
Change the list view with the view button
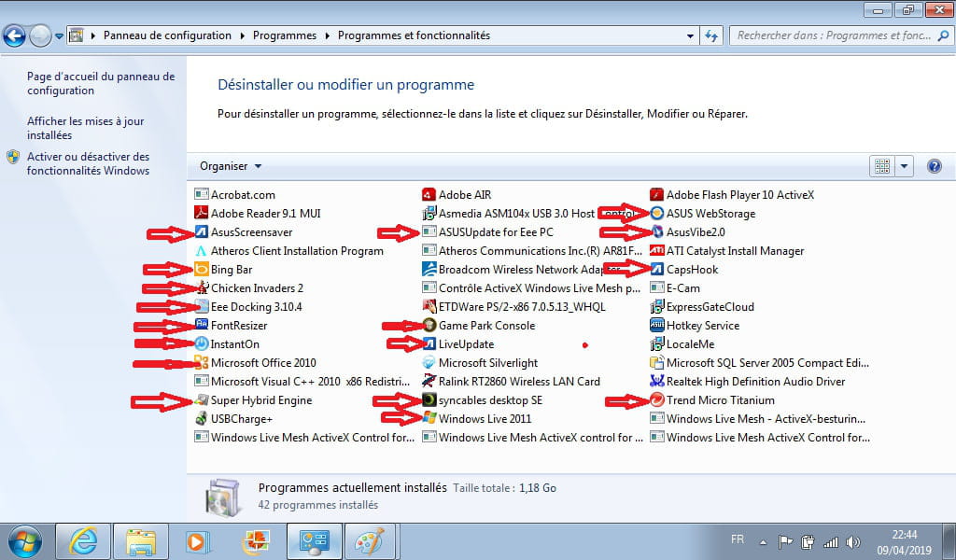[x=882, y=166]
